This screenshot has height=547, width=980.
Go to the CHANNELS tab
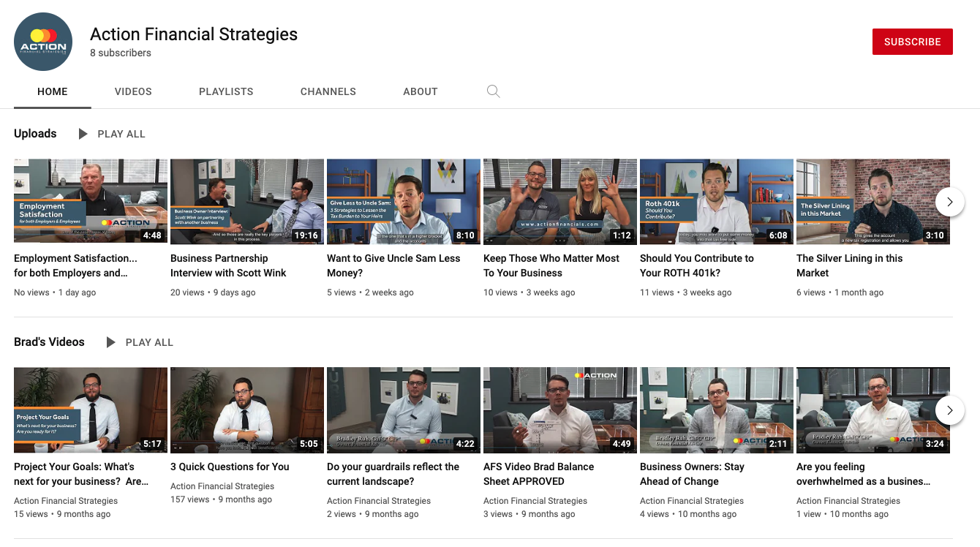pos(328,91)
